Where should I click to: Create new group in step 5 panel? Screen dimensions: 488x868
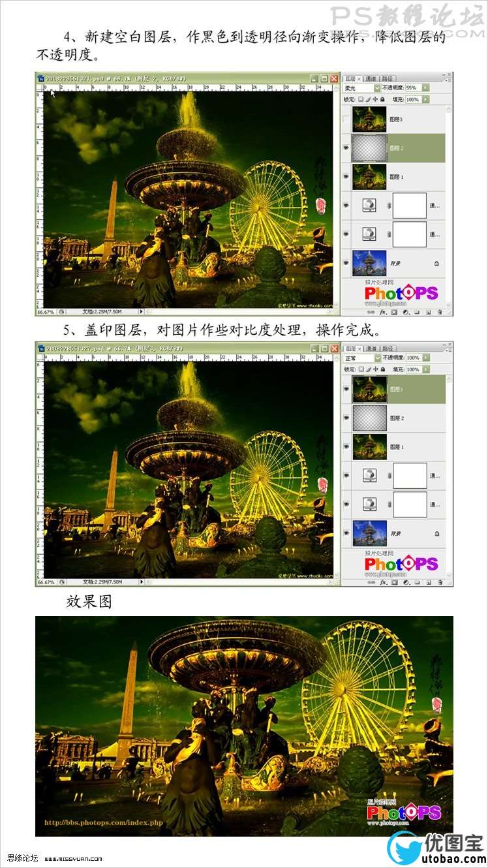pyautogui.click(x=416, y=581)
